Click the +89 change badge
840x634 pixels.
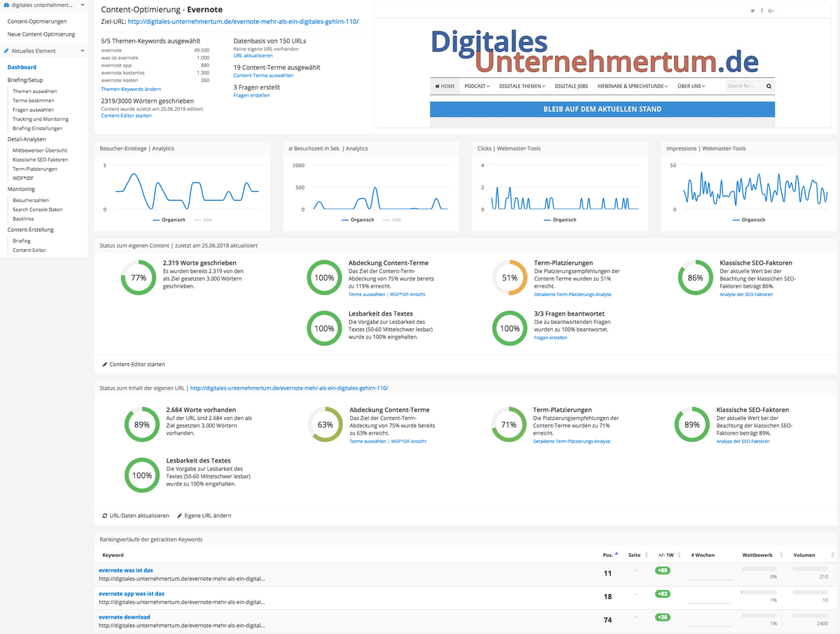tap(661, 570)
